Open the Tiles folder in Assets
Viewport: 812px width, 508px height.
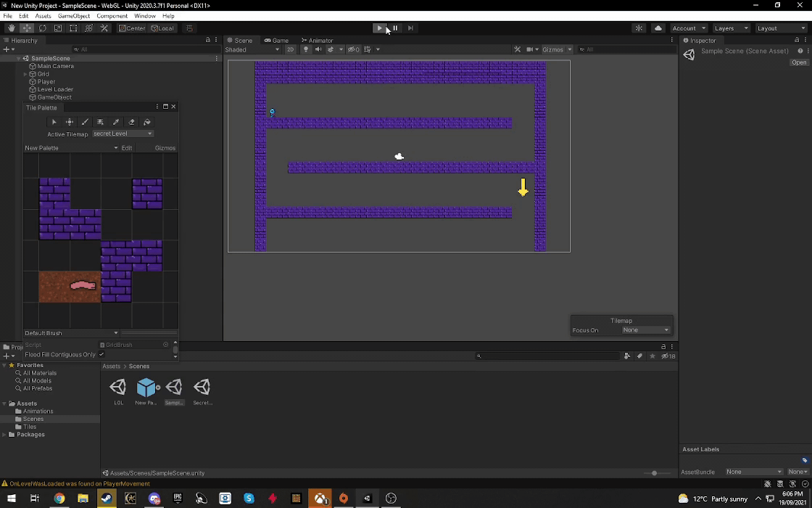(30, 427)
